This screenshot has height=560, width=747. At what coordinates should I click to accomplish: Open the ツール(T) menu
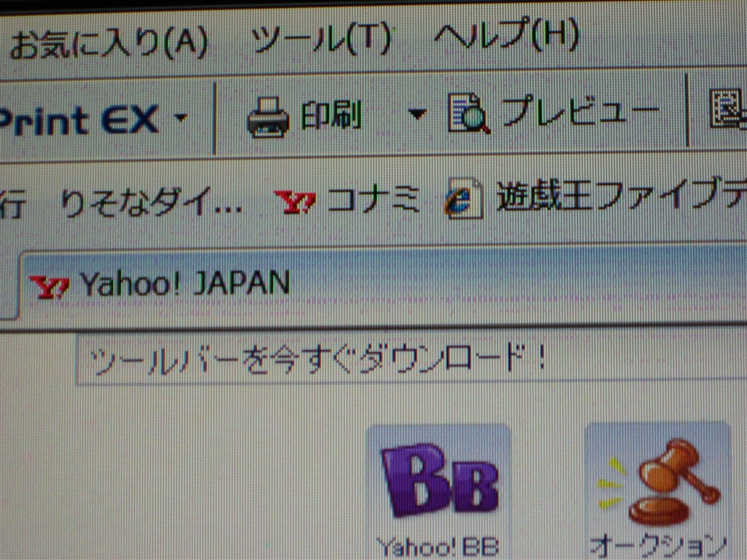click(321, 38)
